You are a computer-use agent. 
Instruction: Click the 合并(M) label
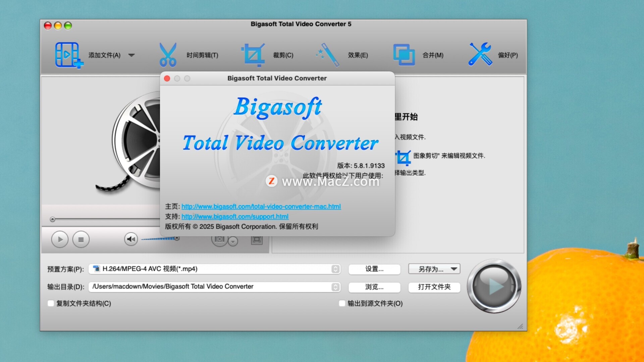coord(433,55)
